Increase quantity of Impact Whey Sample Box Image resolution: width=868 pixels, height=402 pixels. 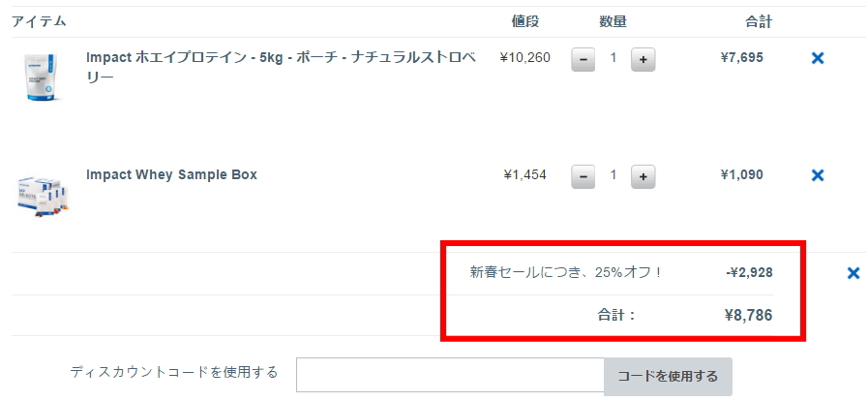point(643,176)
